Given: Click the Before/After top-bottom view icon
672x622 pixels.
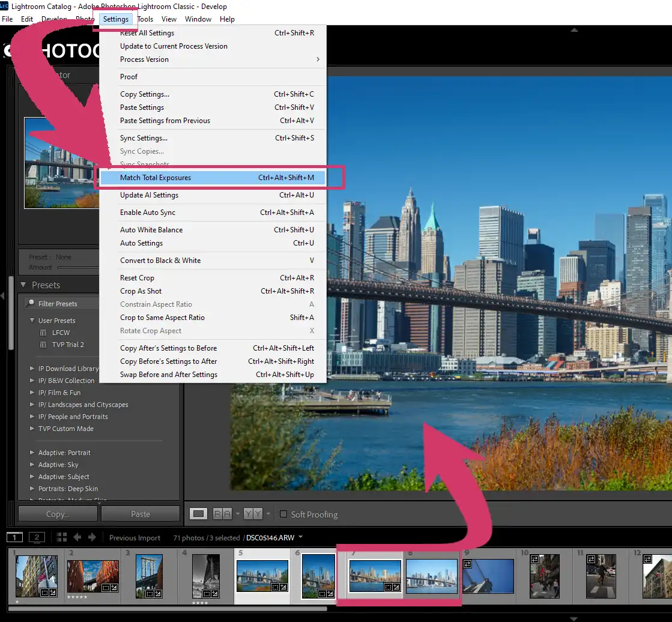Looking at the screenshot, I should pyautogui.click(x=252, y=514).
